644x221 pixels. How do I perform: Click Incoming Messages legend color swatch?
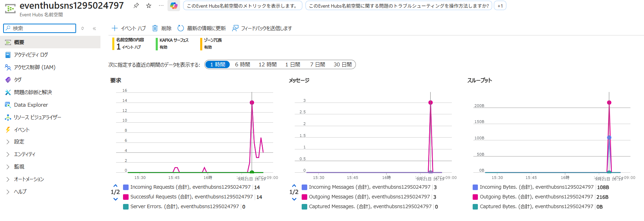(304, 187)
